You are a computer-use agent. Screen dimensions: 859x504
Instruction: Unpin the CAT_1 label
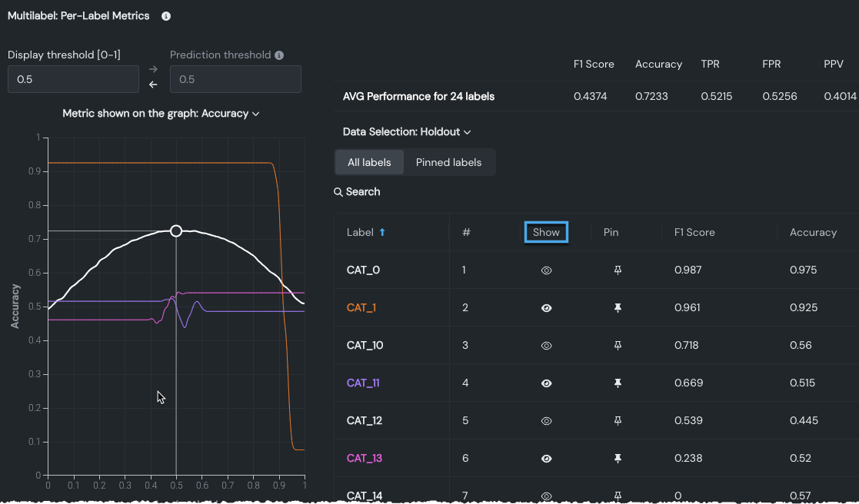pos(618,308)
